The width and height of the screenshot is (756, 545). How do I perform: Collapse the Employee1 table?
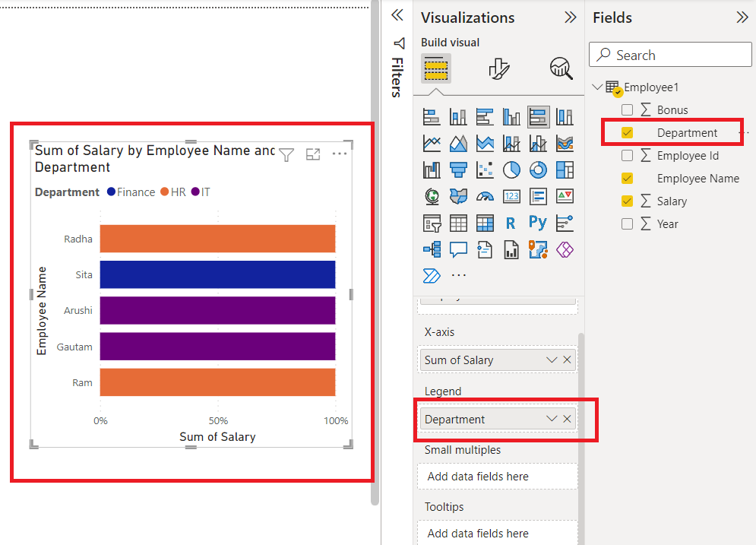[x=596, y=87]
